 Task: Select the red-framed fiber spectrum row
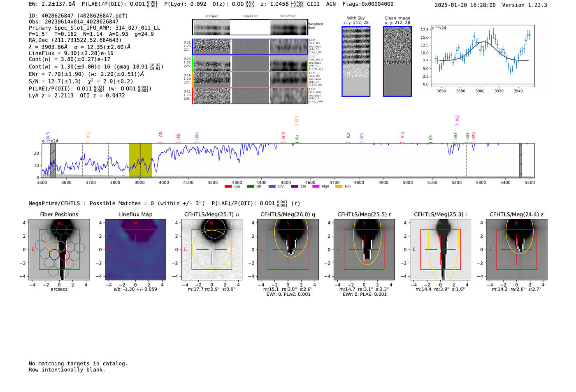pyautogui.click(x=250, y=95)
